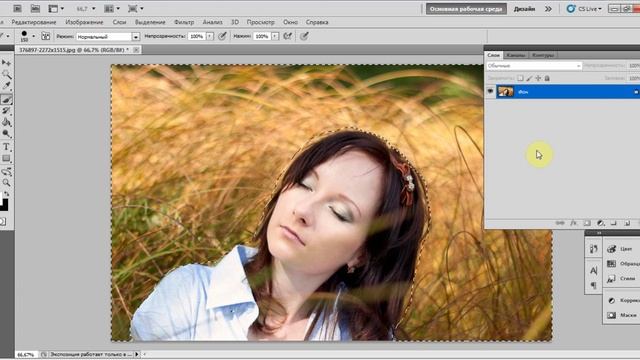Screen dimensions: 640x360
Task: Hide the Фон layer with eye icon
Action: 490,92
